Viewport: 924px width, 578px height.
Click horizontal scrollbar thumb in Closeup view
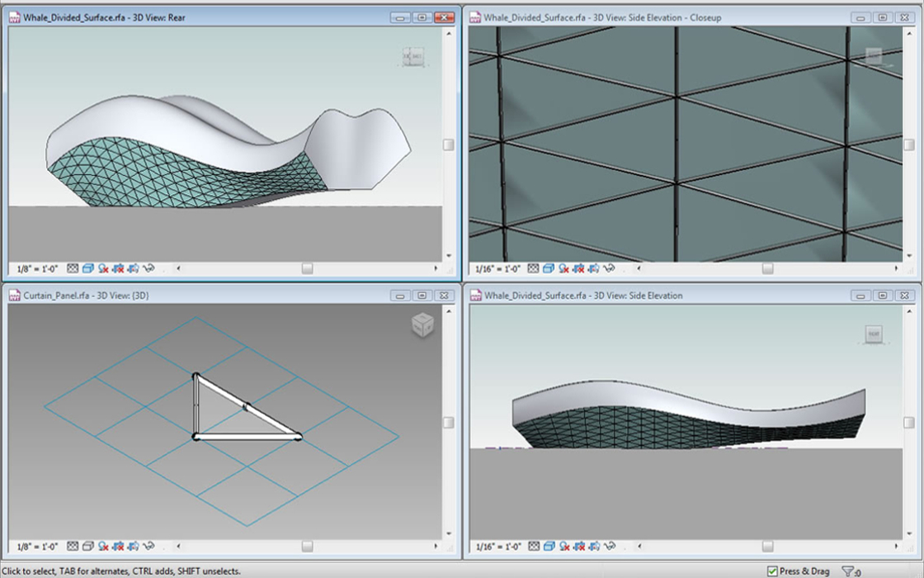767,268
